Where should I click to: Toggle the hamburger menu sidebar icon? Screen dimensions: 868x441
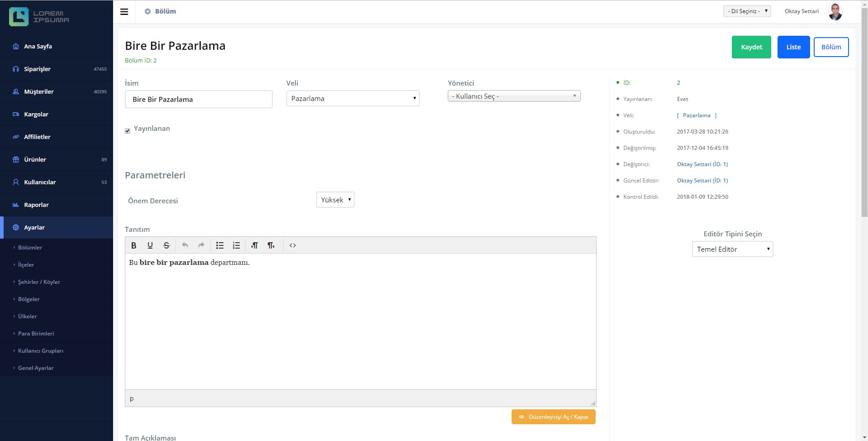coord(124,12)
